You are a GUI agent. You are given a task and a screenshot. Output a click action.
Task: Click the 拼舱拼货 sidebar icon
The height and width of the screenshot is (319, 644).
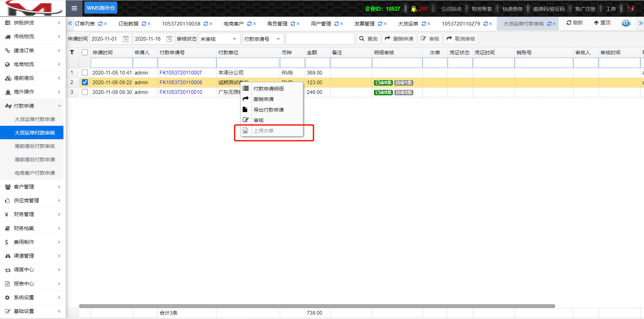point(7,23)
